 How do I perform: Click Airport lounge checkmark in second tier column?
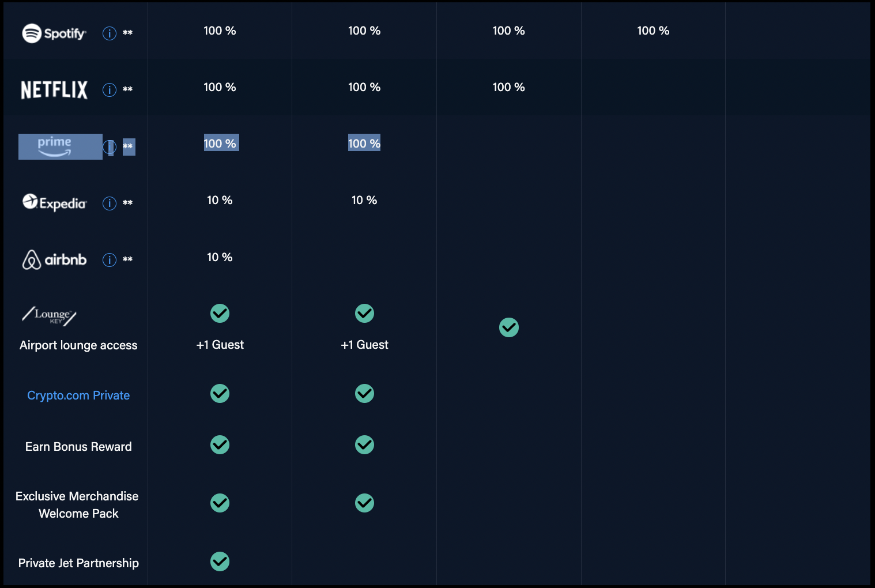tap(364, 313)
